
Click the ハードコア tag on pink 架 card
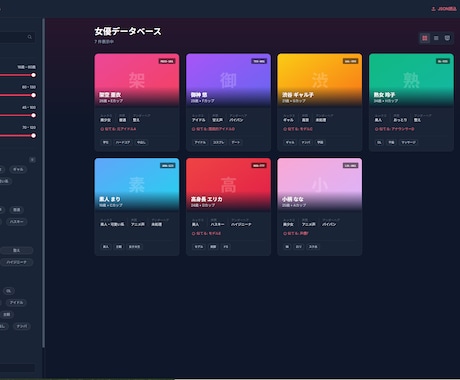tap(123, 142)
